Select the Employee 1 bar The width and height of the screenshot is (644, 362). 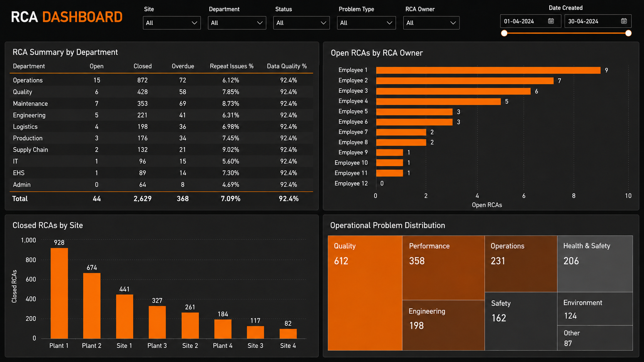[488, 70]
